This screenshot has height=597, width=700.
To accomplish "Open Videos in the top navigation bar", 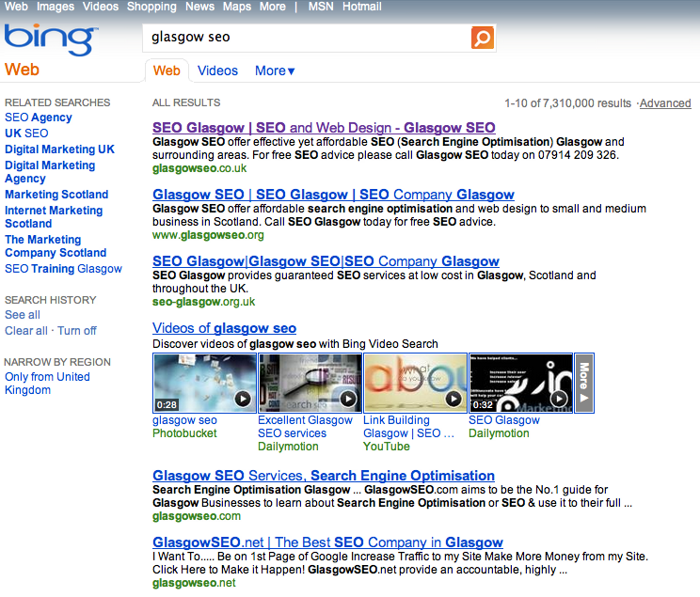I will point(101,7).
